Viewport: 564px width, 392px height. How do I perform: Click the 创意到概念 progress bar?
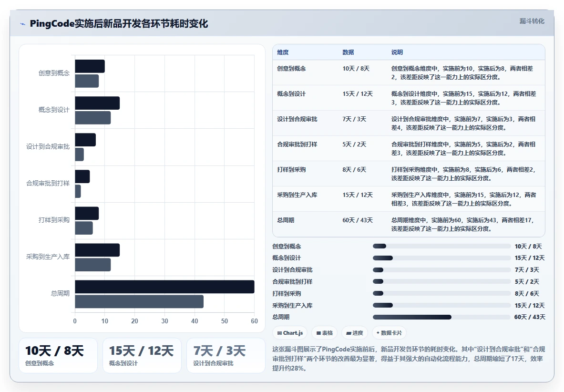(441, 247)
